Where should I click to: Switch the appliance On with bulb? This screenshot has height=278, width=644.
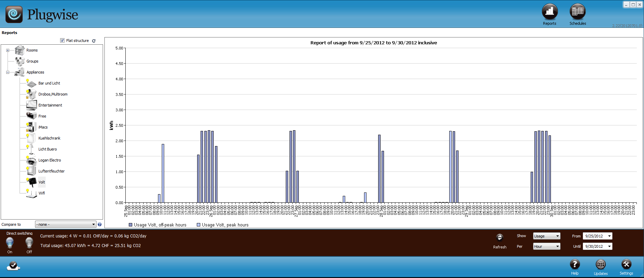(10, 243)
